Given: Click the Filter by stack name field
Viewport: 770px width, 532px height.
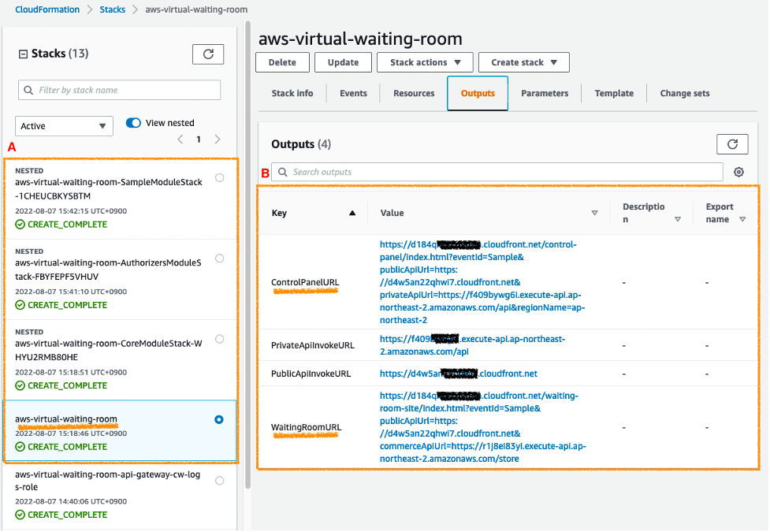Looking at the screenshot, I should point(119,91).
